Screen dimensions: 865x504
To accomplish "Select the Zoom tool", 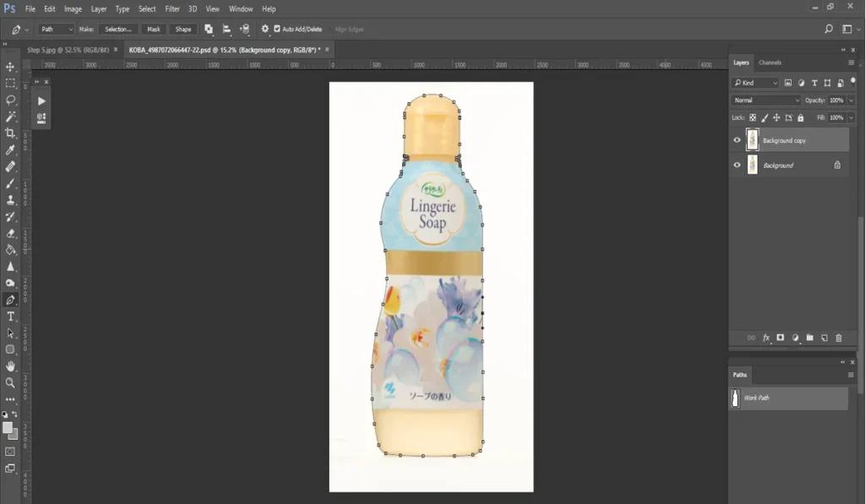I will [10, 382].
